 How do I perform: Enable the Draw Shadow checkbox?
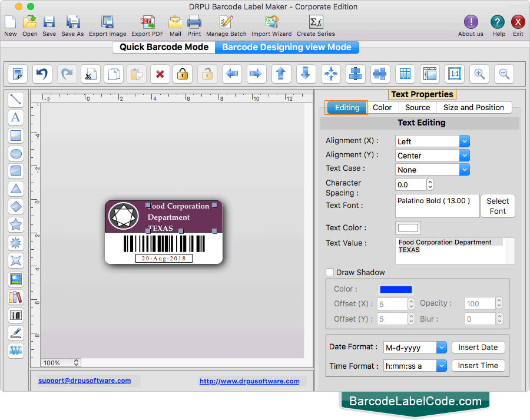tap(330, 272)
